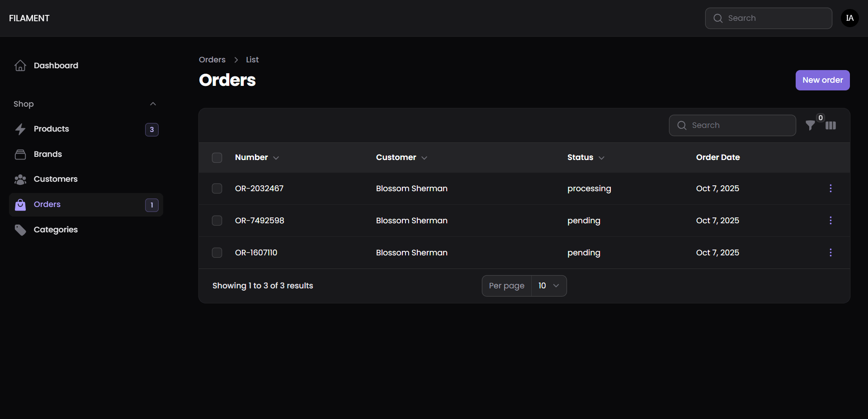Click the Categories tag icon
868x419 pixels.
(x=20, y=230)
